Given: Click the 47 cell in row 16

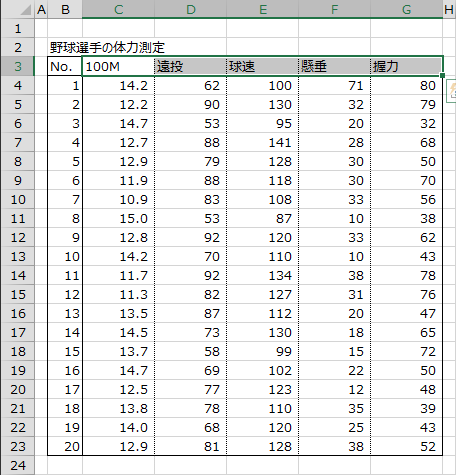Looking at the screenshot, I should (x=407, y=313).
